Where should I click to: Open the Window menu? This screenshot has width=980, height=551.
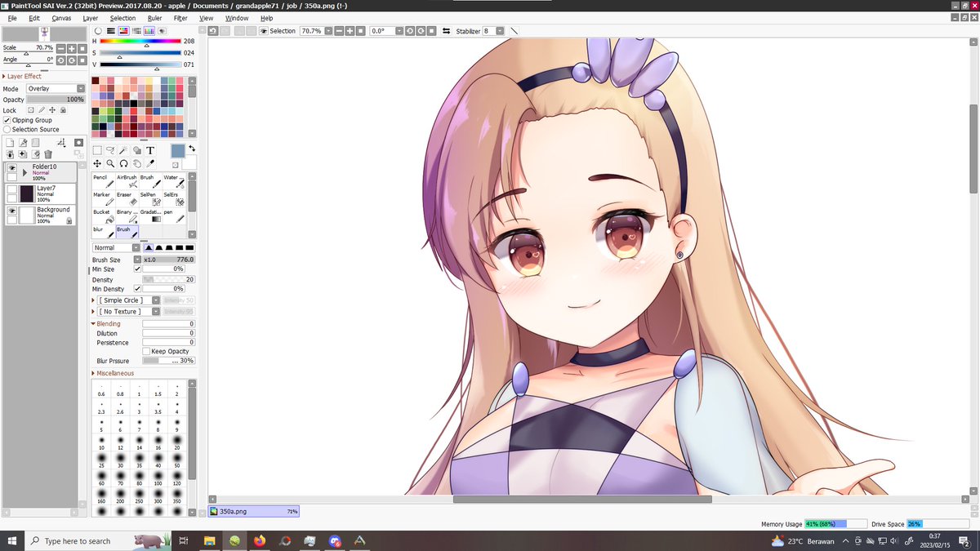[237, 18]
